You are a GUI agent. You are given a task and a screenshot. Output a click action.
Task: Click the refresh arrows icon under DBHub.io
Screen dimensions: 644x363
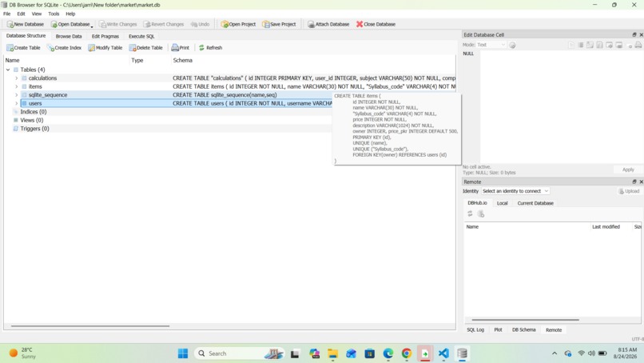(470, 213)
